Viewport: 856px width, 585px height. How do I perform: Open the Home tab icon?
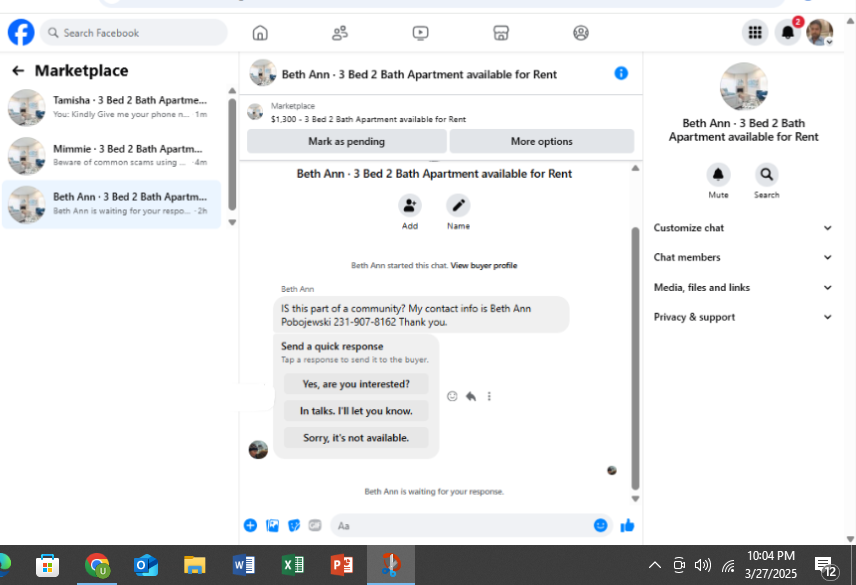[260, 33]
